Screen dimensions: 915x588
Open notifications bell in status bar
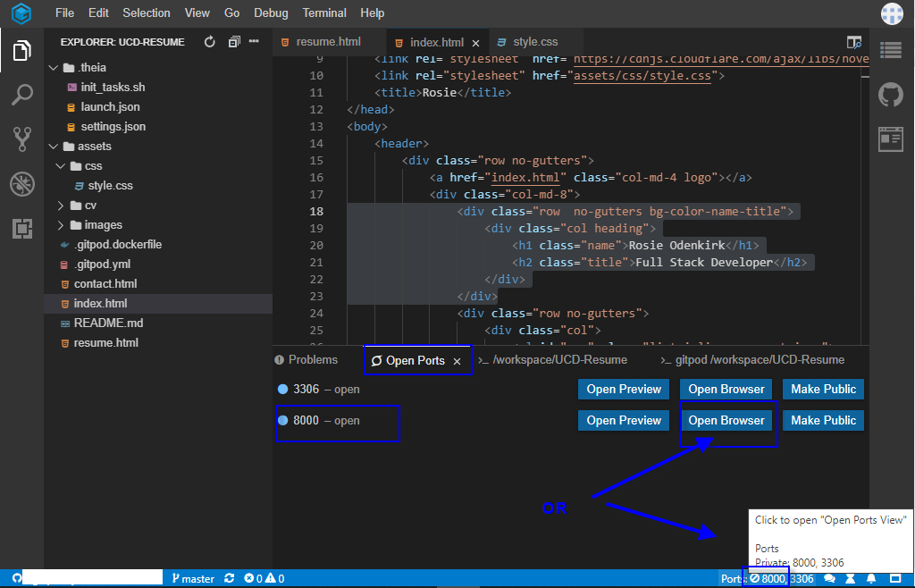[x=871, y=579]
